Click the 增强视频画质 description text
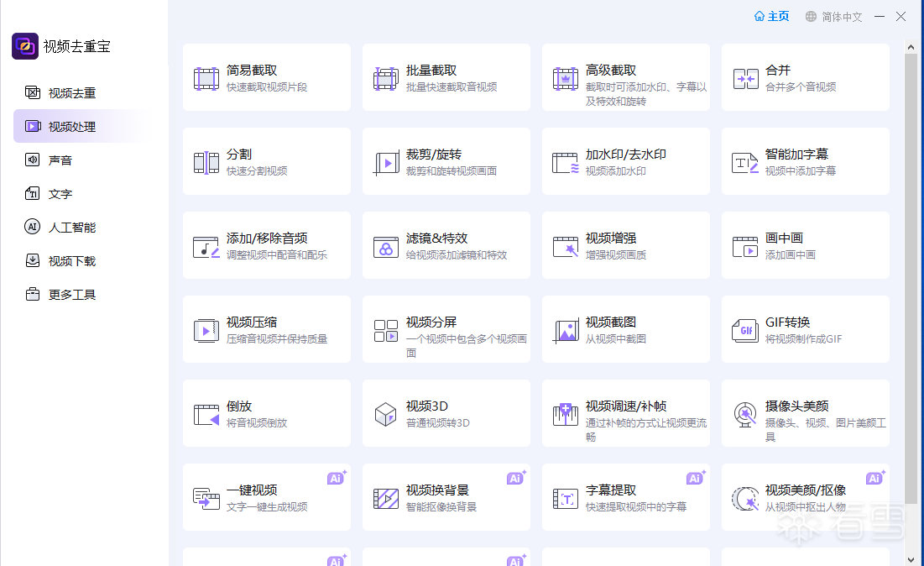Screen dimensions: 924x566 point(616,255)
